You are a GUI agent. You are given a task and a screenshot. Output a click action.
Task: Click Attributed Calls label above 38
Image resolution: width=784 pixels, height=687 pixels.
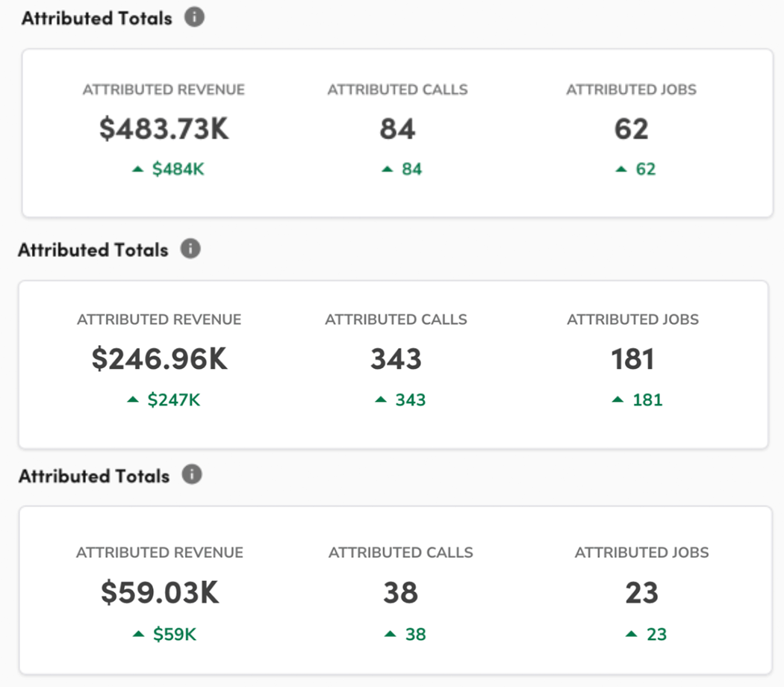click(401, 553)
